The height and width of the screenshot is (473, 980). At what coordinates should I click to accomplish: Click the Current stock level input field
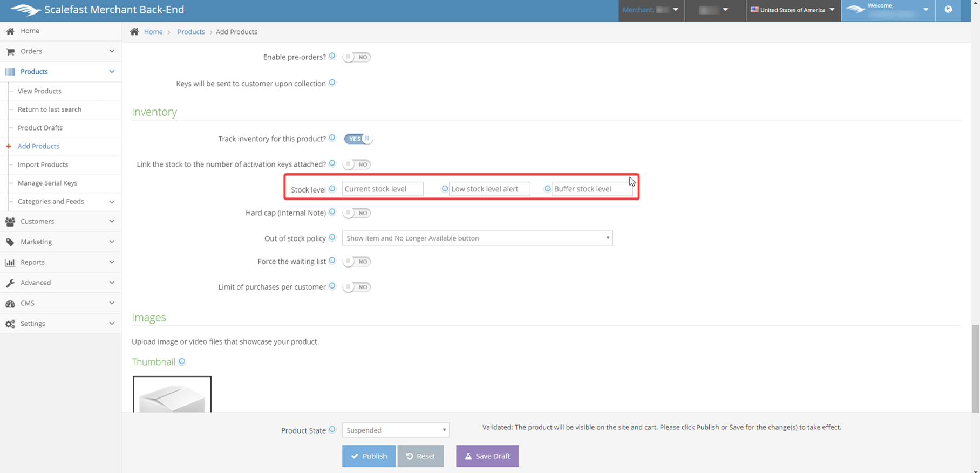[x=383, y=189]
